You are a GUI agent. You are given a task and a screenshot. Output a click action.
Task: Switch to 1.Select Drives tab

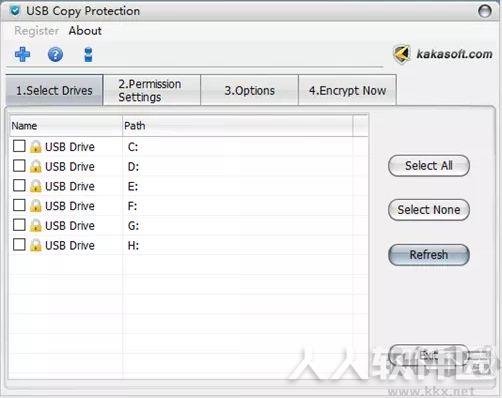[x=54, y=90]
